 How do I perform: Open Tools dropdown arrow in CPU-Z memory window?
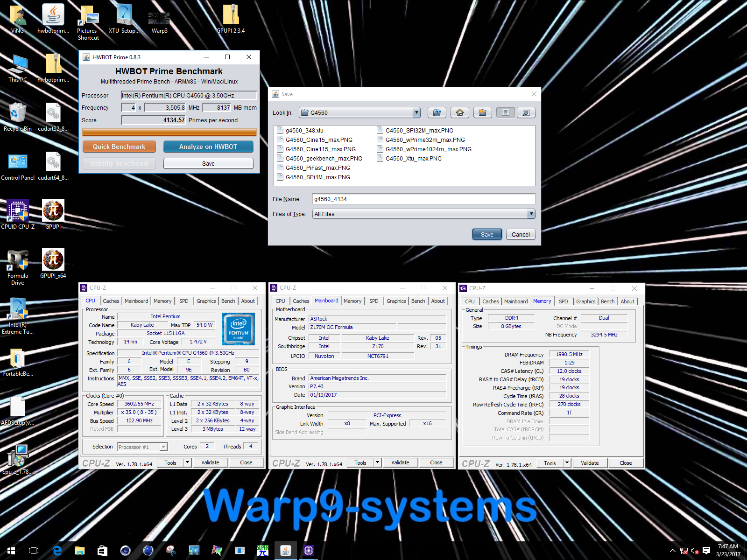[567, 463]
